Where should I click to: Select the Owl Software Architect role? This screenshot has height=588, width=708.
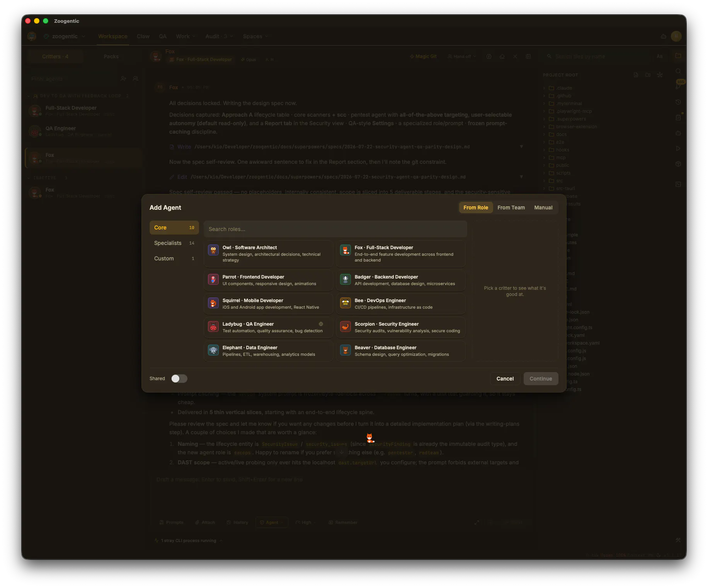tap(268, 253)
